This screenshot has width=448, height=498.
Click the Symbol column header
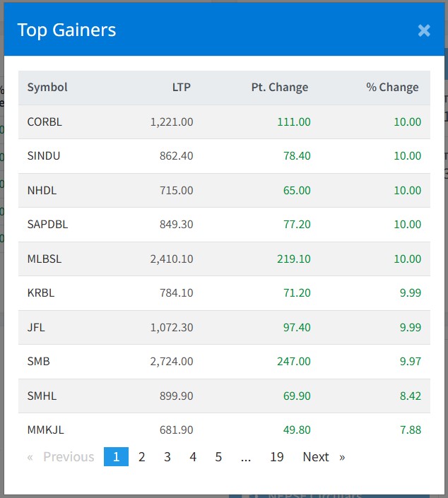[47, 88]
